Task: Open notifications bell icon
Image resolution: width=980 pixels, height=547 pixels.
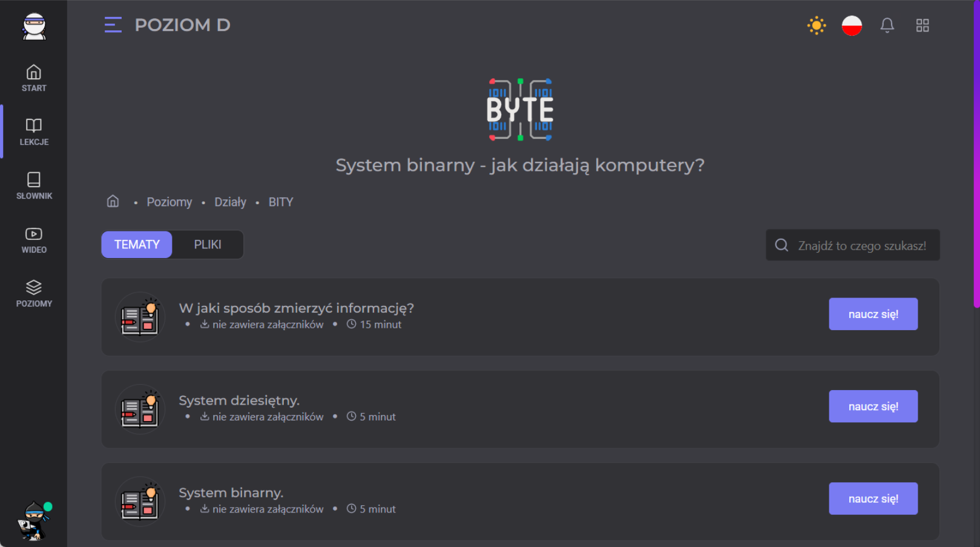Action: pyautogui.click(x=887, y=25)
